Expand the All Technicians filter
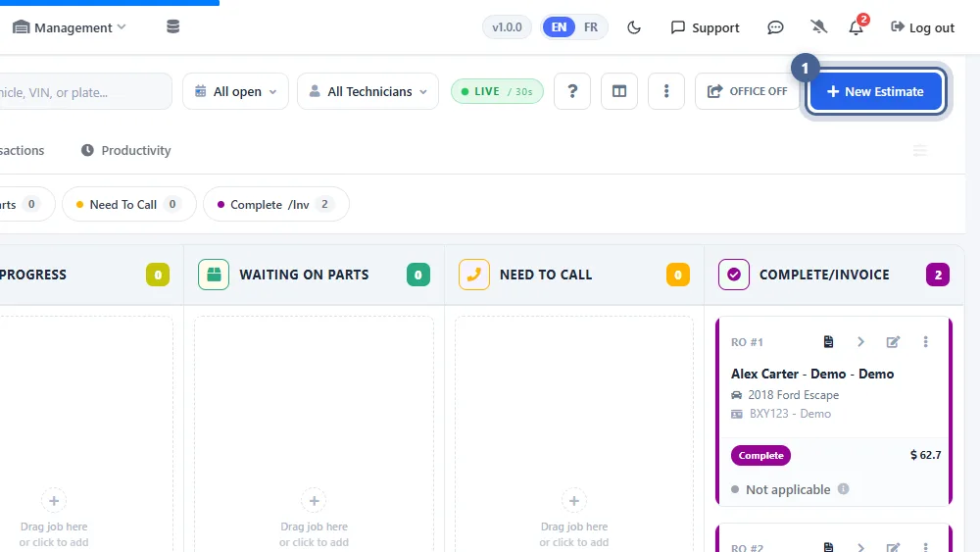The width and height of the screenshot is (980, 552). coord(368,91)
